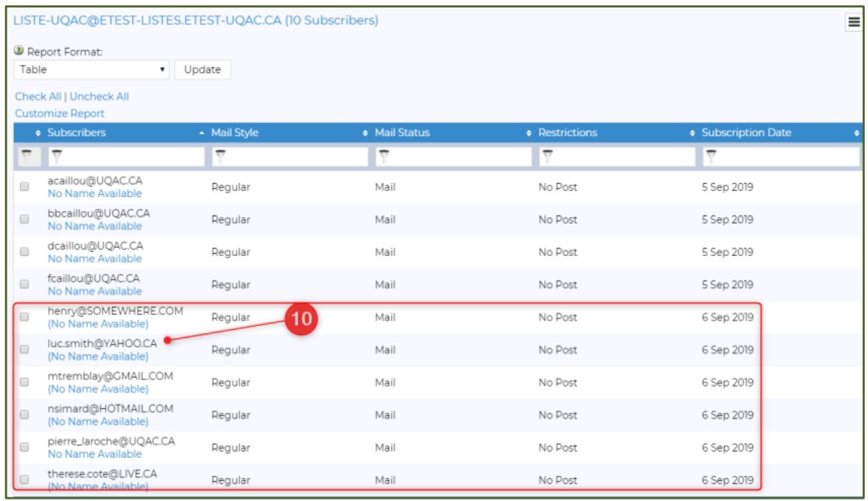Open the hamburger menu icon
The height and width of the screenshot is (501, 868).
(x=853, y=23)
